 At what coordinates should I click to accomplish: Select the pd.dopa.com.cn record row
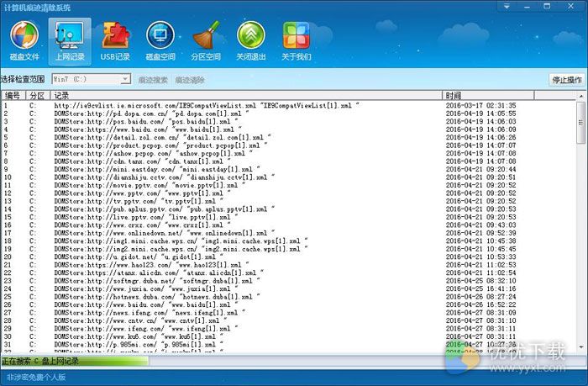pyautogui.click(x=288, y=114)
